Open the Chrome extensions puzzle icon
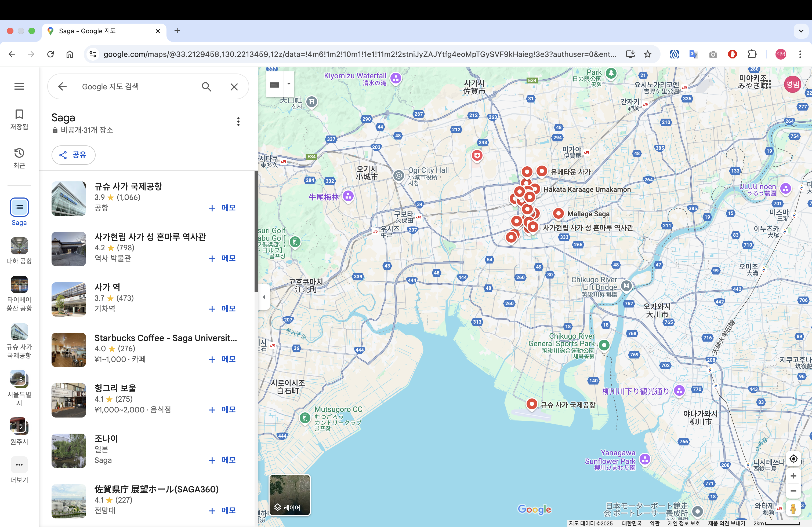The width and height of the screenshot is (812, 527). coord(752,54)
